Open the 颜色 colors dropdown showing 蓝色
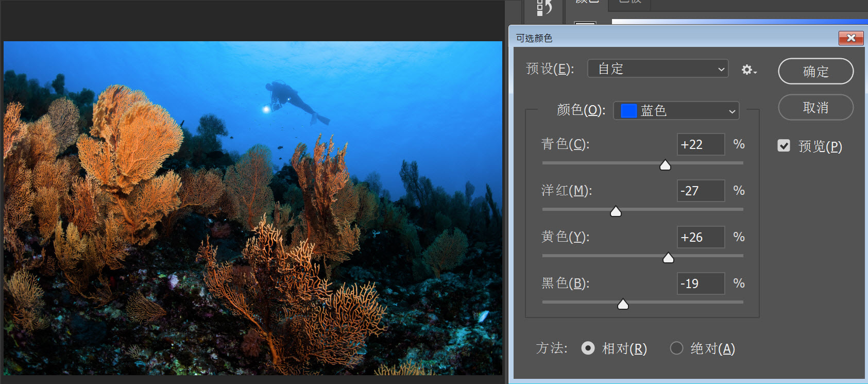Image resolution: width=868 pixels, height=384 pixels. 676,111
